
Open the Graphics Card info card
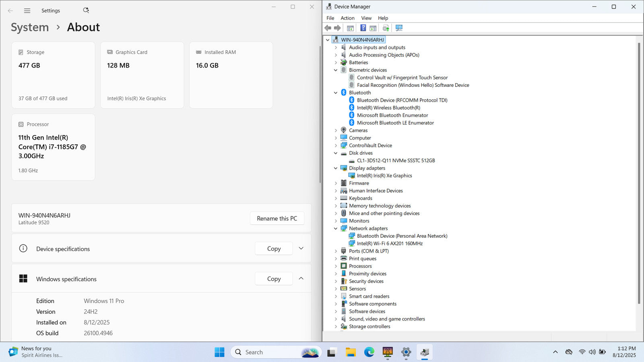[x=142, y=75]
